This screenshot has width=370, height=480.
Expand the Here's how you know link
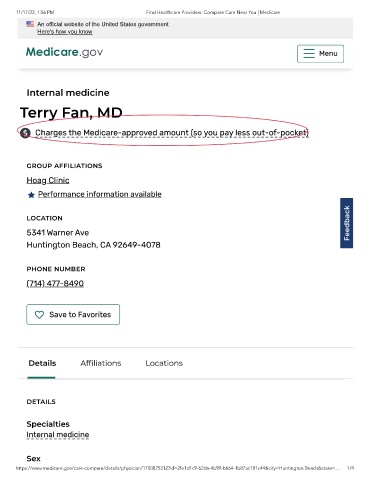tap(65, 32)
